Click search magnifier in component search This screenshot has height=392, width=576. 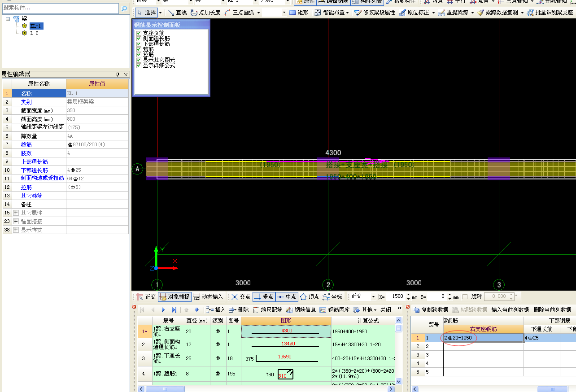(x=124, y=8)
